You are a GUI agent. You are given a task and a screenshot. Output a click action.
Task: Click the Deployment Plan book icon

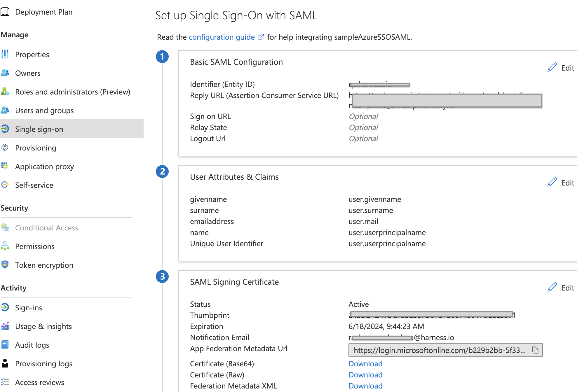click(5, 12)
